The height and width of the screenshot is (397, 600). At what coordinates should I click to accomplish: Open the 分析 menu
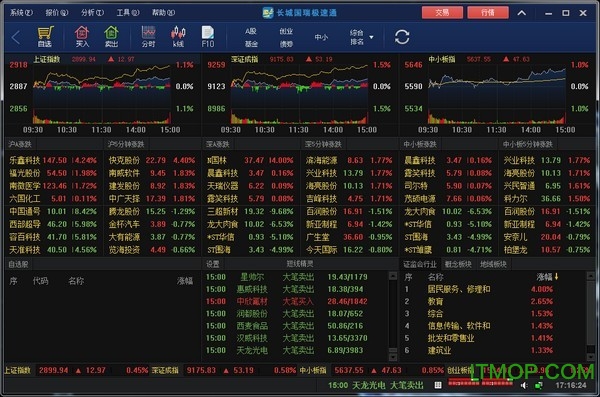[x=92, y=13]
